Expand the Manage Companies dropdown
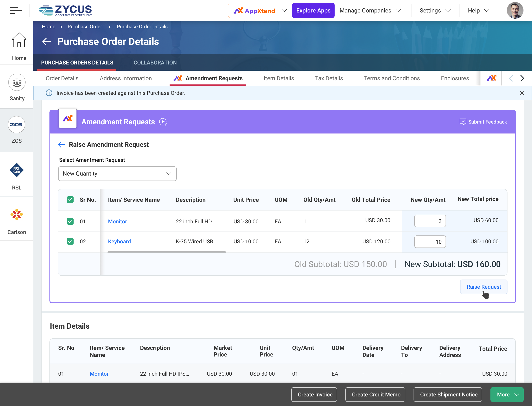Viewport: 532px width, 406px height. [370, 10]
